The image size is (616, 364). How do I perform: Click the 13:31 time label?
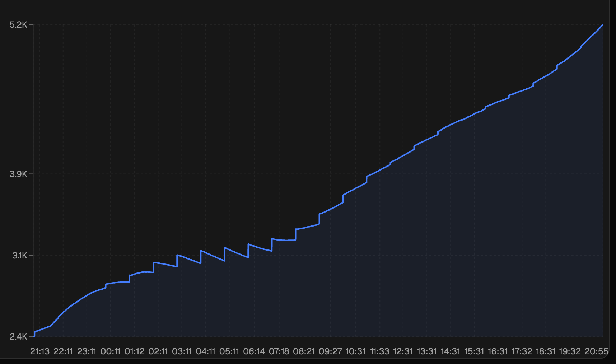427,351
